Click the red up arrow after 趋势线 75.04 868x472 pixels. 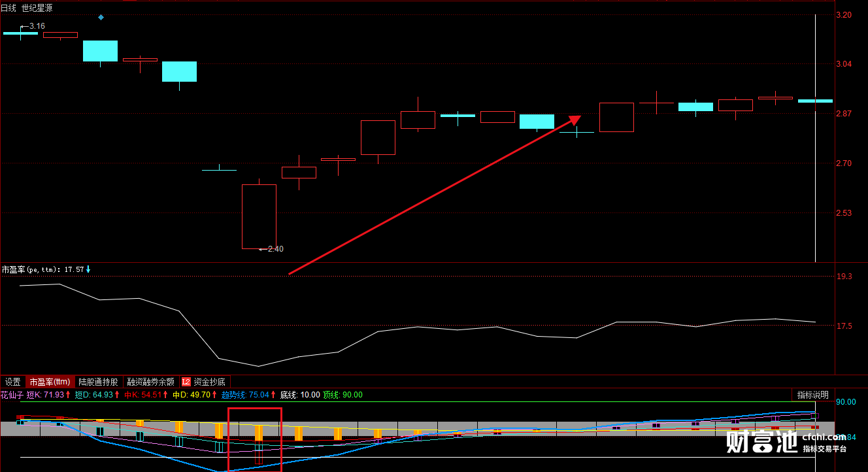click(x=273, y=395)
